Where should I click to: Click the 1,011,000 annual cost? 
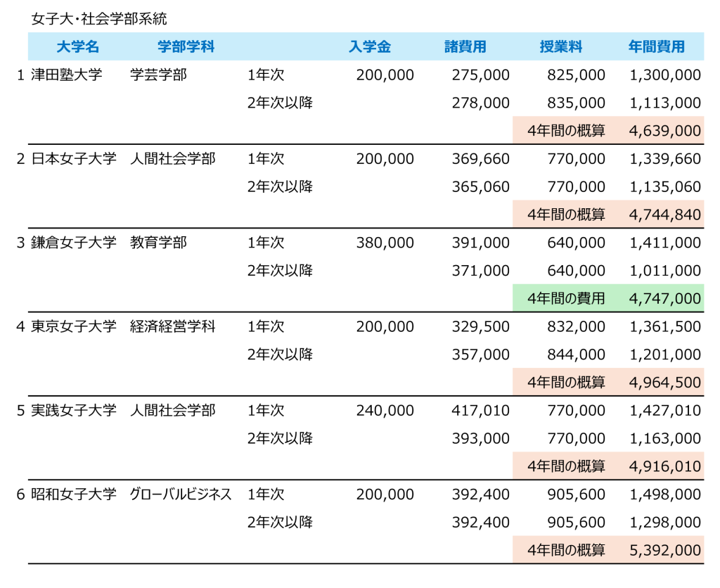(665, 271)
